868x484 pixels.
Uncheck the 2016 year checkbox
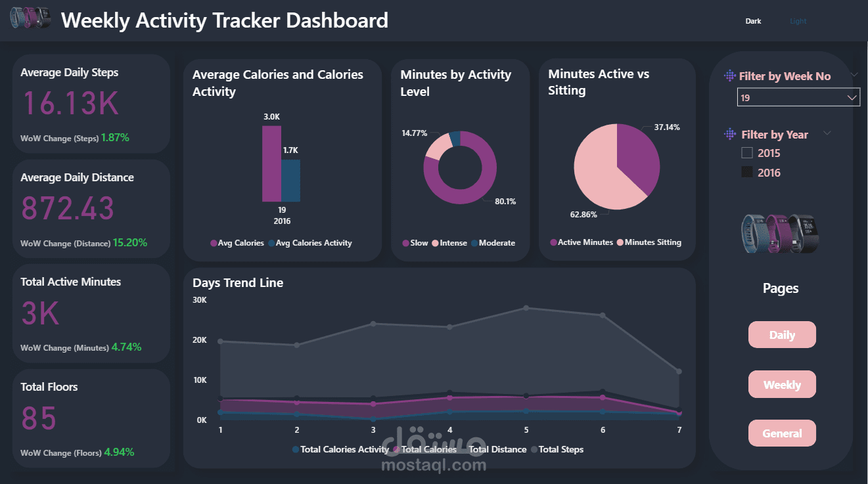747,173
